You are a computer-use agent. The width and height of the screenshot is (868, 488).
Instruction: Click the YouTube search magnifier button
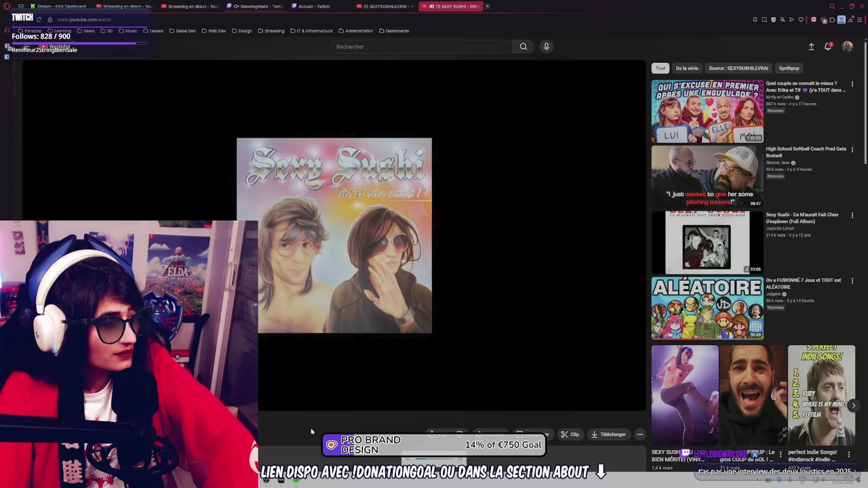pos(523,47)
